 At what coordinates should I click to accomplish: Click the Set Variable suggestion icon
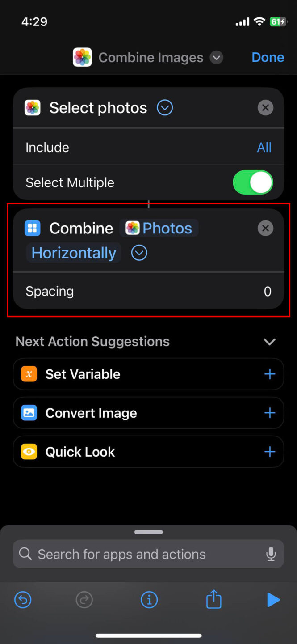coord(29,374)
